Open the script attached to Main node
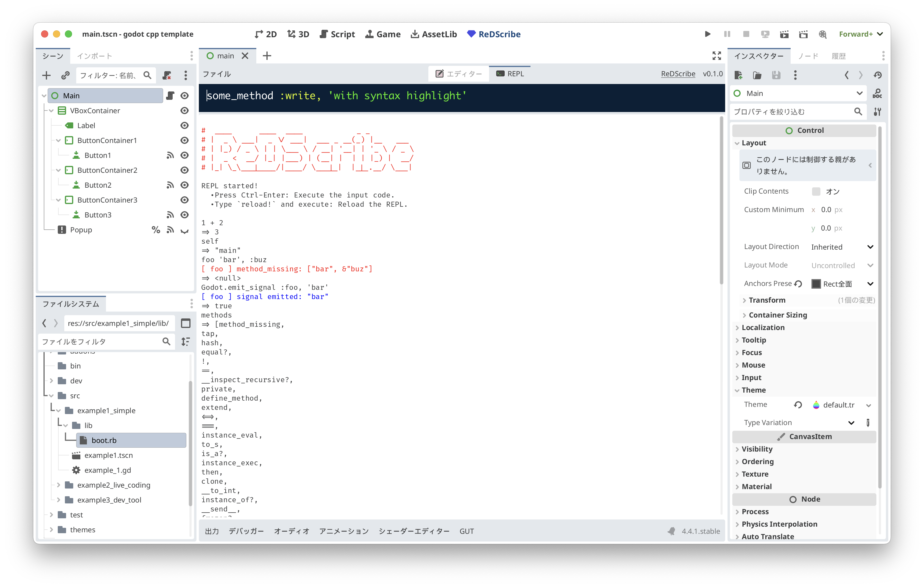Screen dimensions: 924x588 (170, 96)
